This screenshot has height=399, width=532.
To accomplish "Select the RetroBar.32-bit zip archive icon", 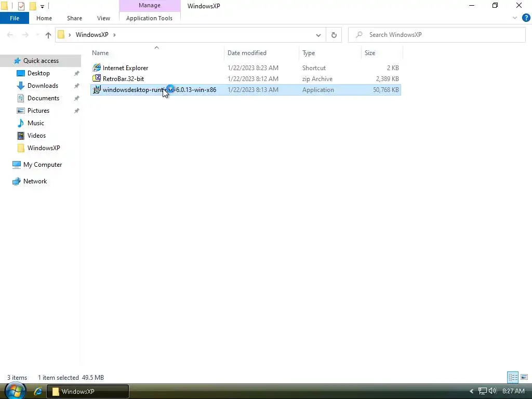I will coord(97,79).
